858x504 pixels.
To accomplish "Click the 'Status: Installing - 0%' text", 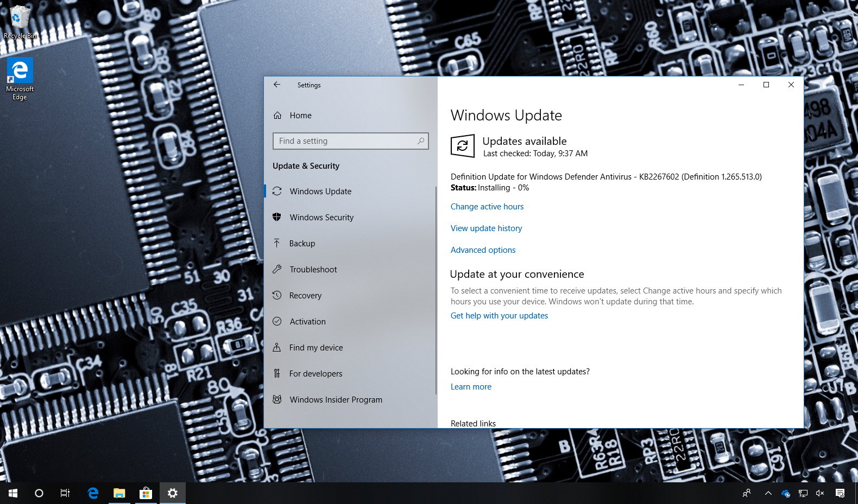I will click(490, 188).
